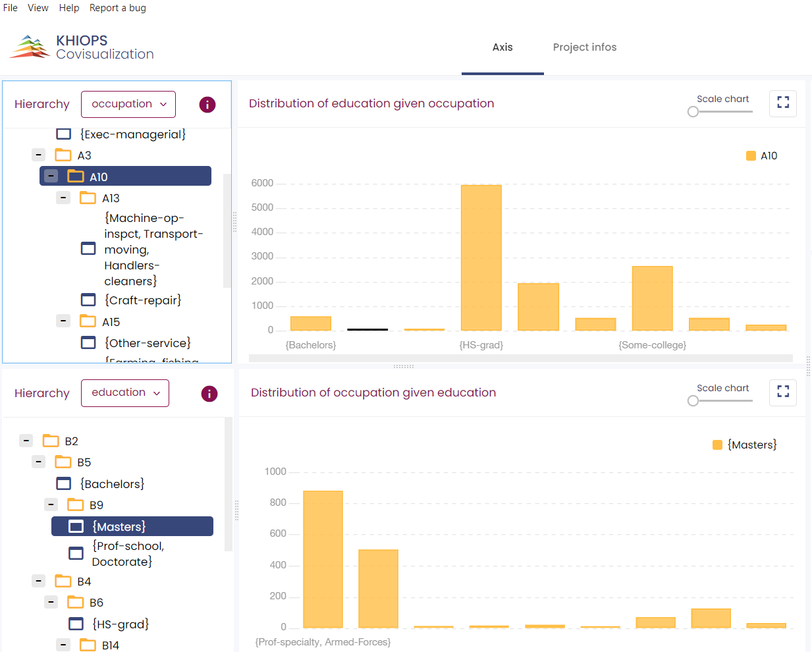Click the education hierarchy info icon
Viewport: 812px width, 652px height.
click(209, 394)
